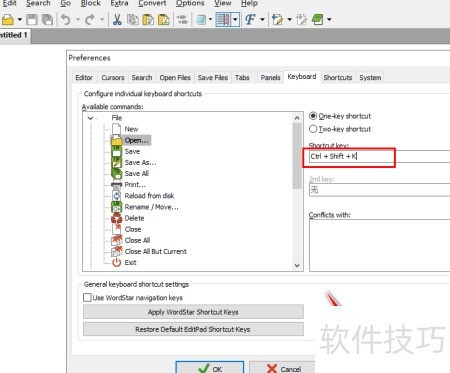Select the Save All command in tree
450x373 pixels.
click(137, 173)
